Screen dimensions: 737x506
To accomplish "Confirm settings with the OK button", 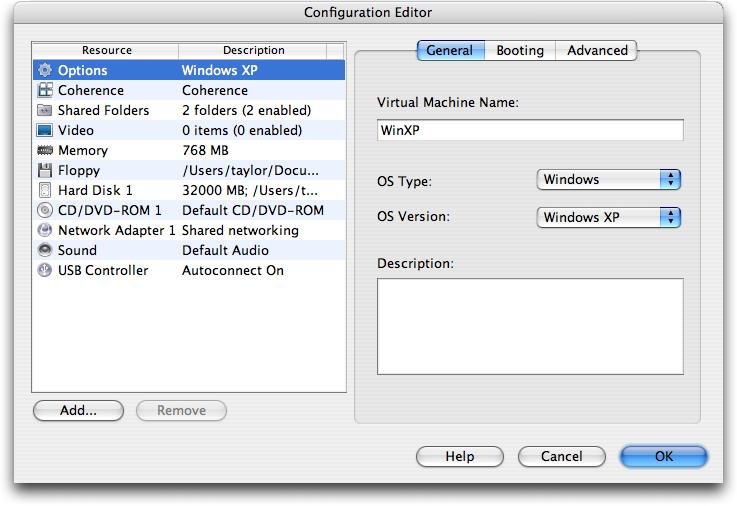I will click(664, 457).
